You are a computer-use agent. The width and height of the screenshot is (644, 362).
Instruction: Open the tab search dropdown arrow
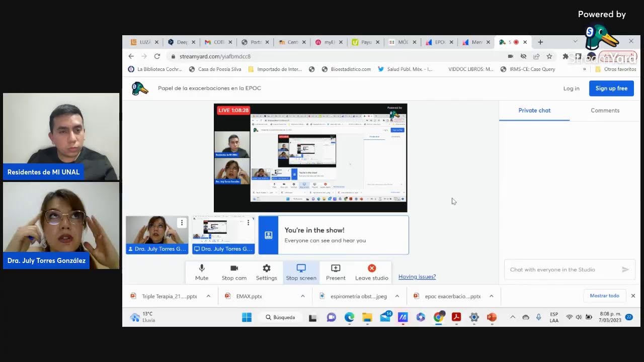[x=575, y=41]
